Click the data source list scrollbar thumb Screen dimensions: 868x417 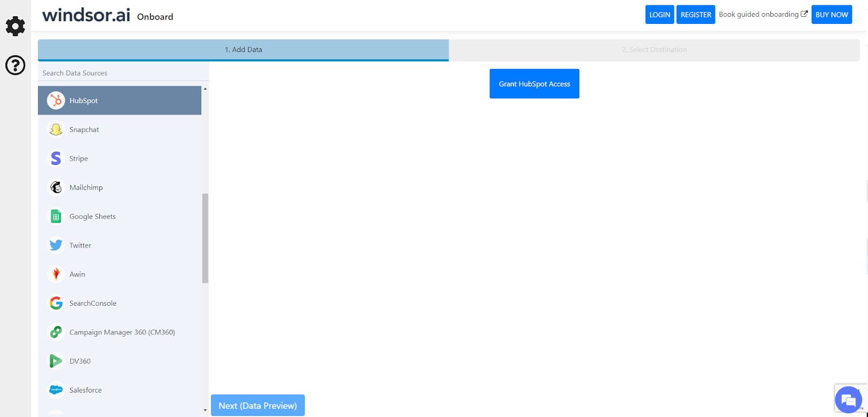click(205, 238)
